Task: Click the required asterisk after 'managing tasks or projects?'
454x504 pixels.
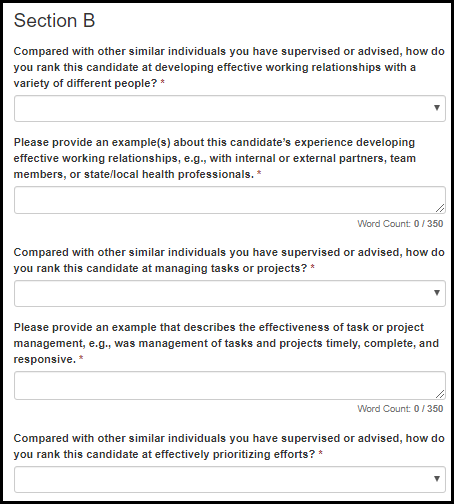Action: (x=313, y=267)
